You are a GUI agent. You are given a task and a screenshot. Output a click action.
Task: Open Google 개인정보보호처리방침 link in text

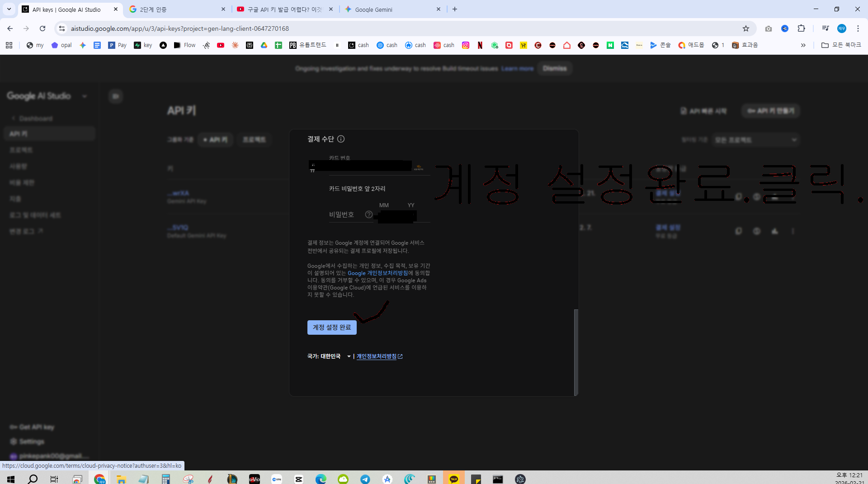tap(377, 273)
